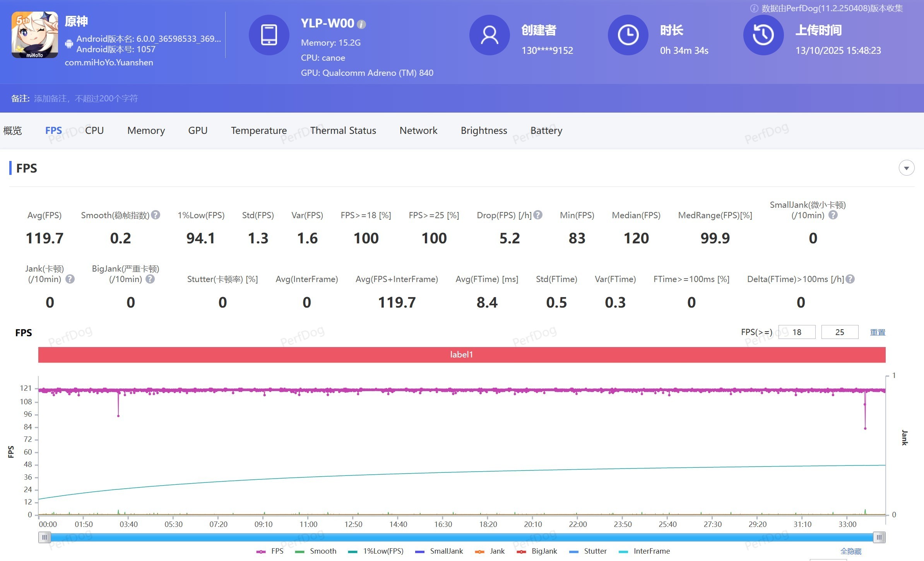Click the Smooth index help icon
The image size is (924, 561).
[156, 215]
